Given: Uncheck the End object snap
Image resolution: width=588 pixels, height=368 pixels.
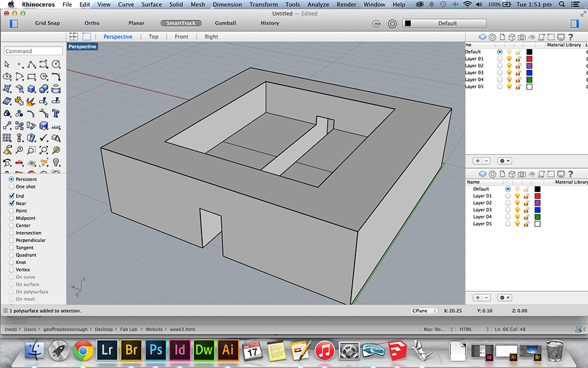Looking at the screenshot, I should [12, 196].
